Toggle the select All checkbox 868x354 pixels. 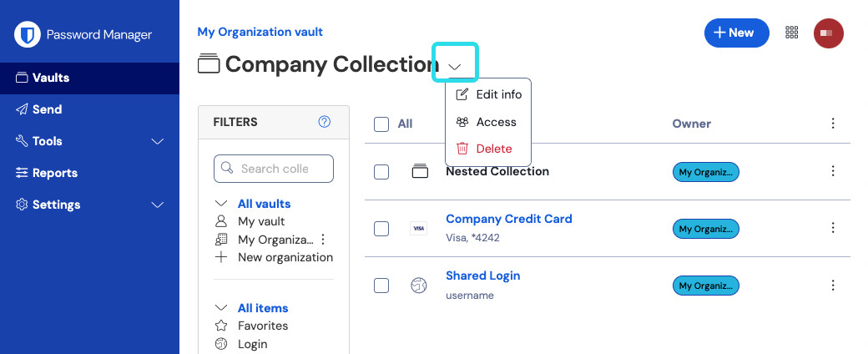[x=381, y=124]
